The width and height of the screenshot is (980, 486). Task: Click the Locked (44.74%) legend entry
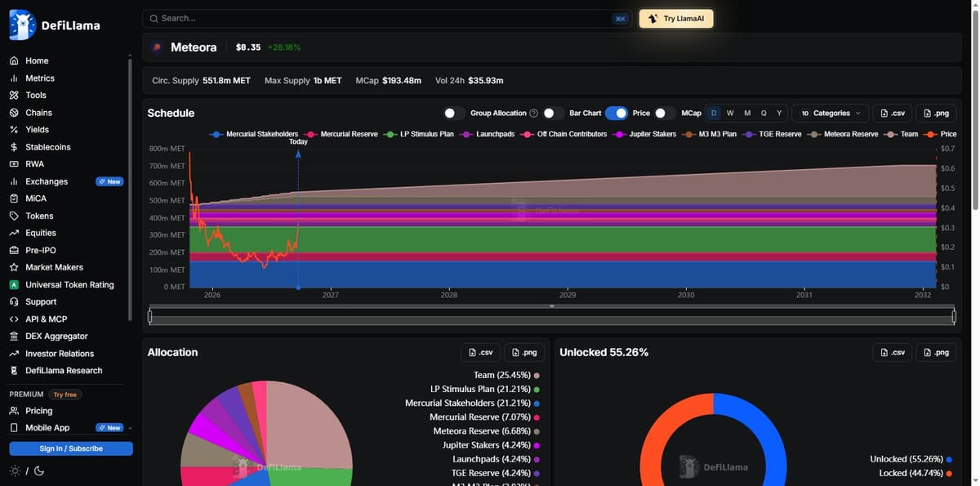coord(916,473)
